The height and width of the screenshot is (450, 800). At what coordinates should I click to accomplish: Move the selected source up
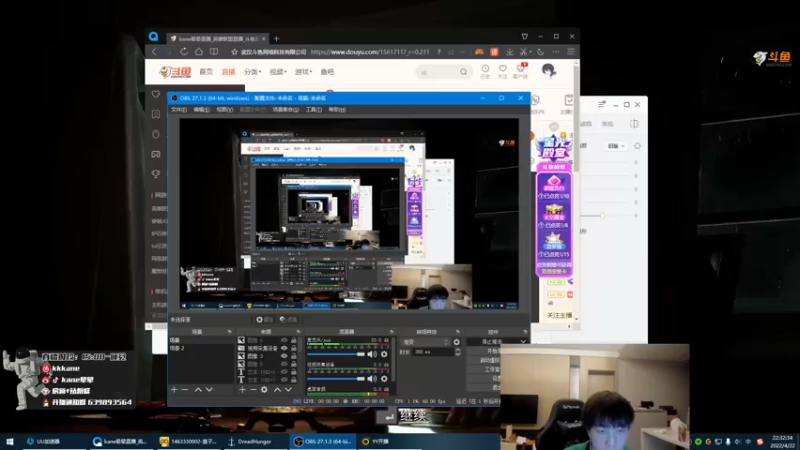pos(277,390)
